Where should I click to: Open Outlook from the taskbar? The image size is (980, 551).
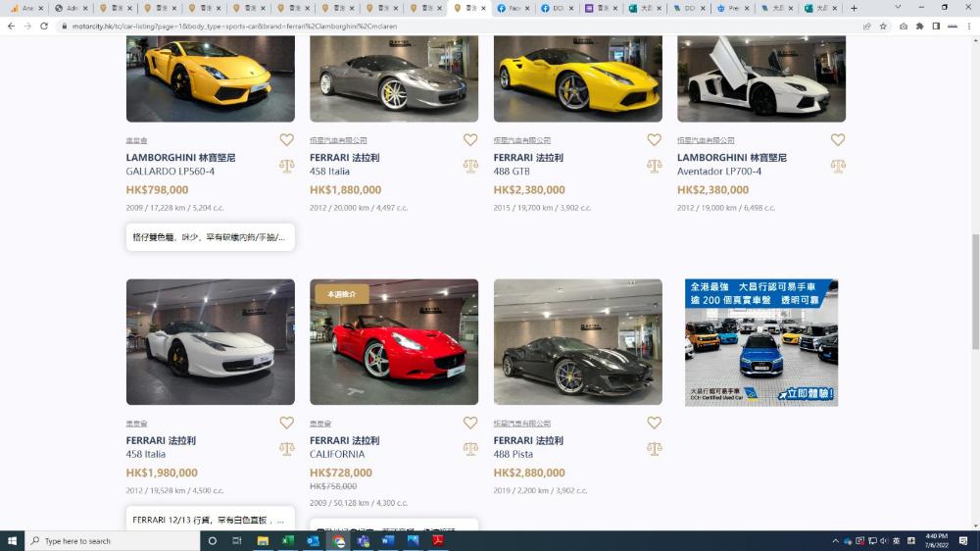pyautogui.click(x=313, y=541)
